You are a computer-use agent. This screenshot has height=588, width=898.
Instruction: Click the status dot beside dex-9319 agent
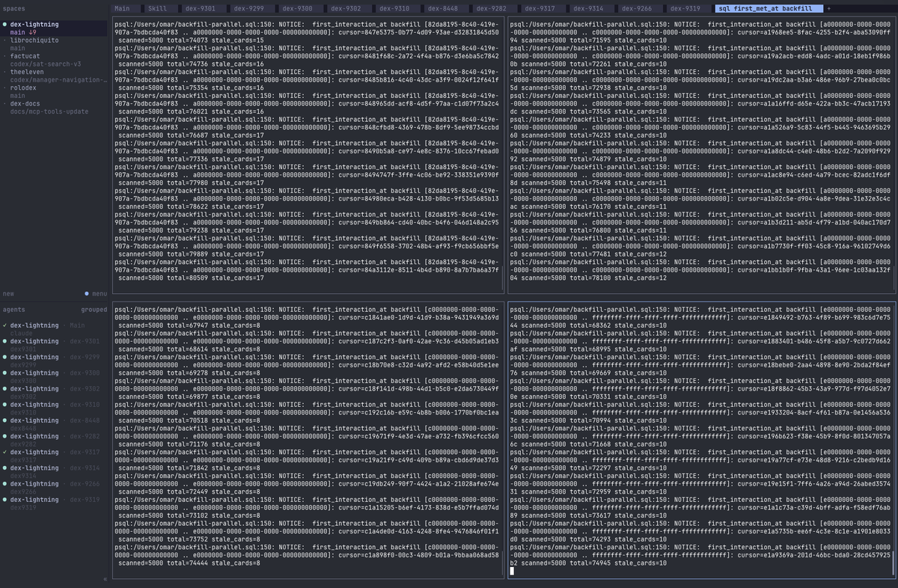pyautogui.click(x=4, y=499)
